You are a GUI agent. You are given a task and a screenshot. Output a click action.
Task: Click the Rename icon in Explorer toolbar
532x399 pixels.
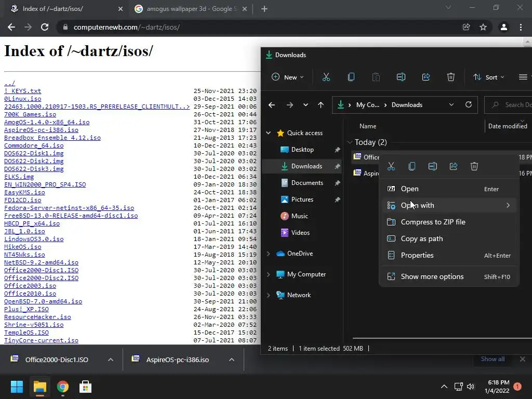[401, 77]
